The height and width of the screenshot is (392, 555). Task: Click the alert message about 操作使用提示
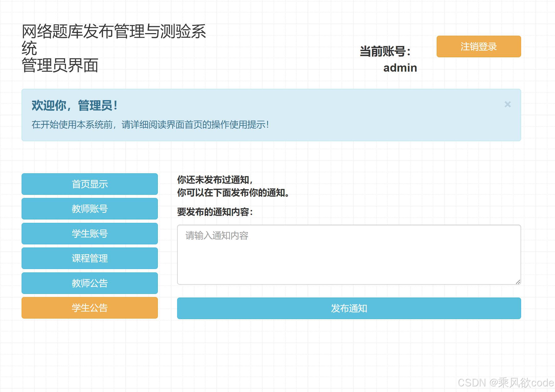150,125
